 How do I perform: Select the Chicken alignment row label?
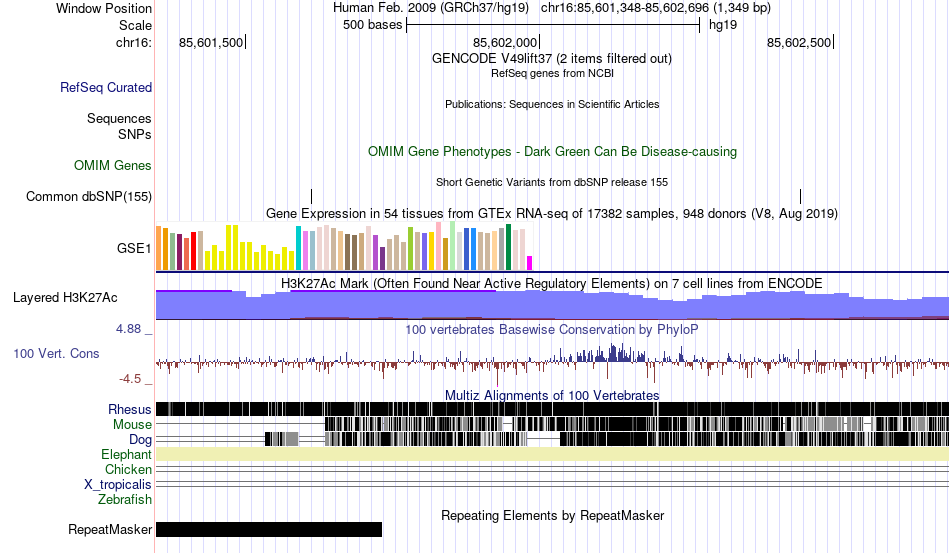tap(128, 469)
